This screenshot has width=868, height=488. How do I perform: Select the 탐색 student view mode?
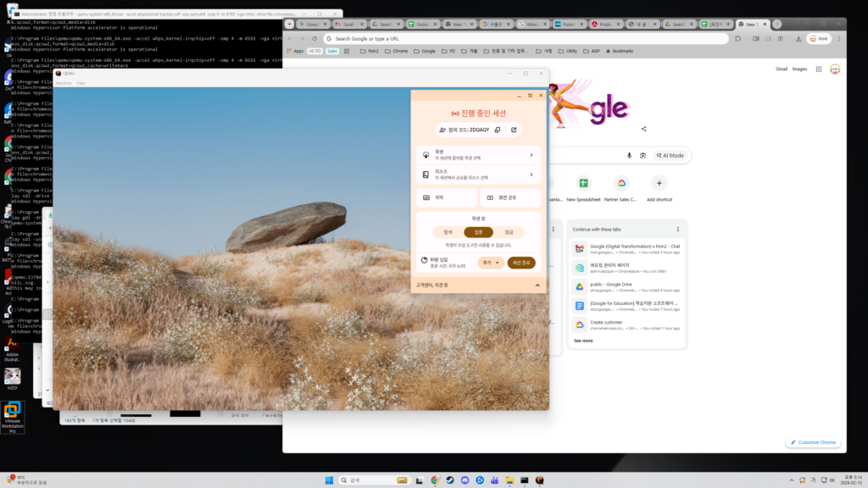[x=448, y=232]
